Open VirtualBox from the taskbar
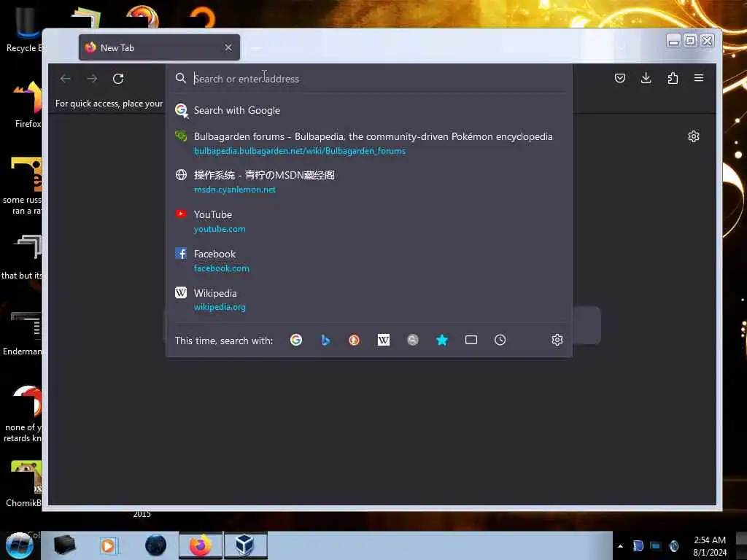 [x=245, y=545]
